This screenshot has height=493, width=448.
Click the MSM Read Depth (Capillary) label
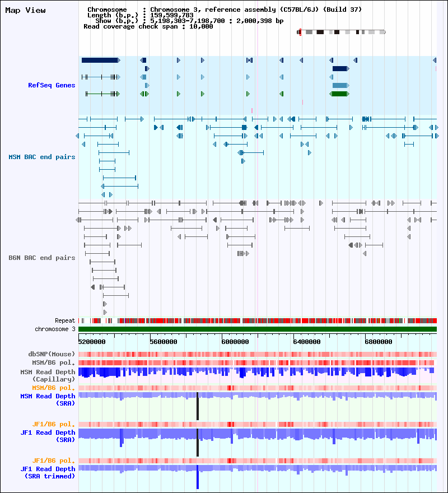click(x=48, y=375)
